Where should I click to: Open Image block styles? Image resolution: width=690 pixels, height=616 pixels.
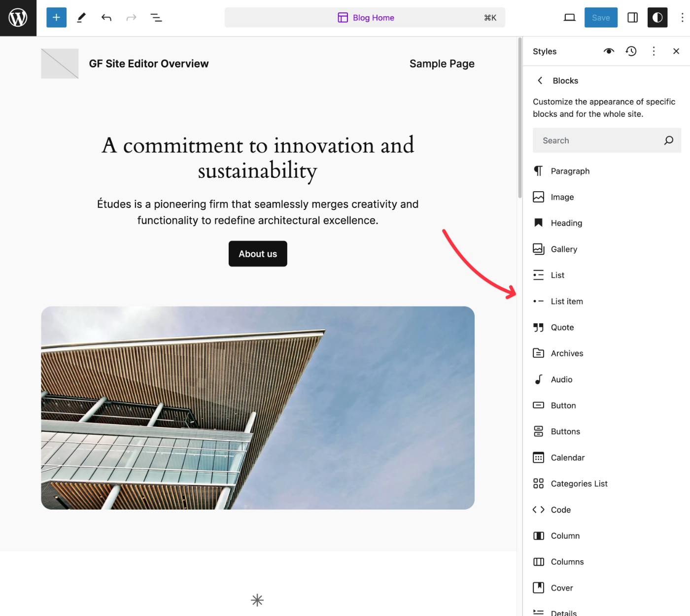pyautogui.click(x=607, y=197)
